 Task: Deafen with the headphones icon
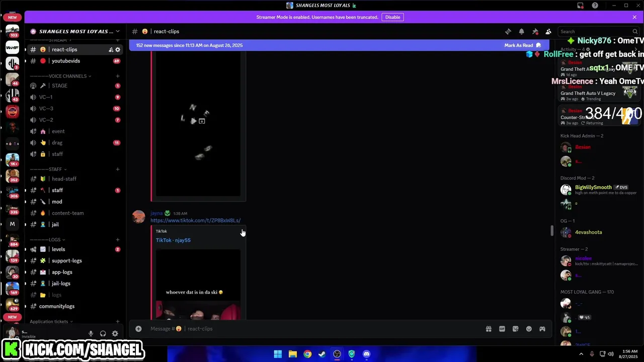[x=103, y=333]
